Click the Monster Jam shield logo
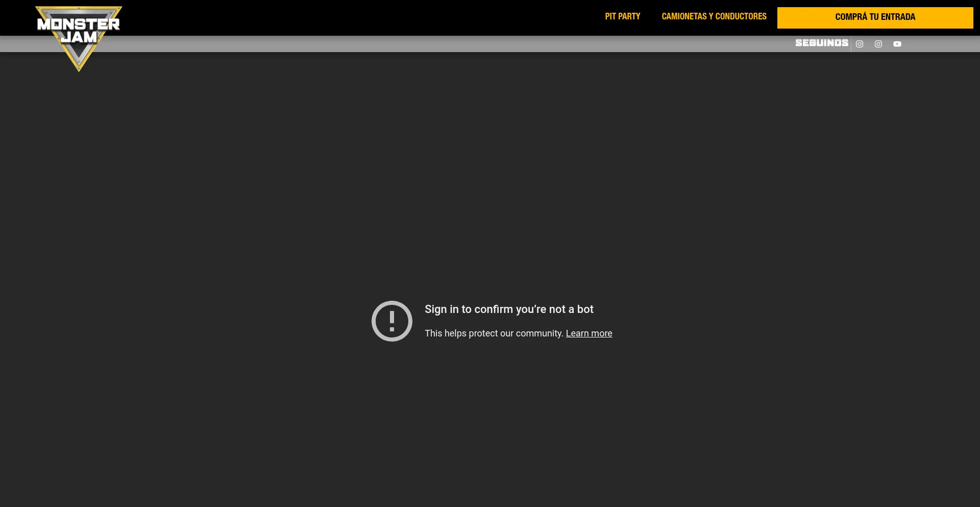This screenshot has width=980, height=507. click(79, 38)
